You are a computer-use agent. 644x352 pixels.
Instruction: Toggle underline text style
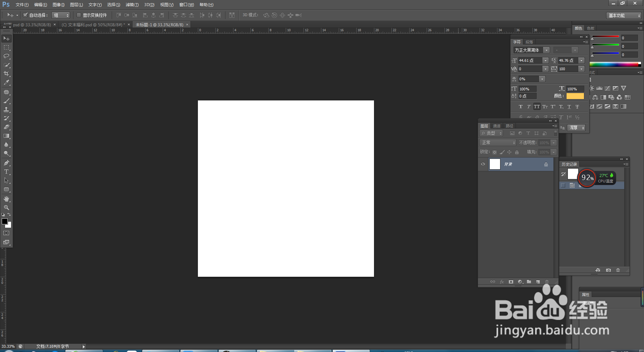tap(569, 107)
